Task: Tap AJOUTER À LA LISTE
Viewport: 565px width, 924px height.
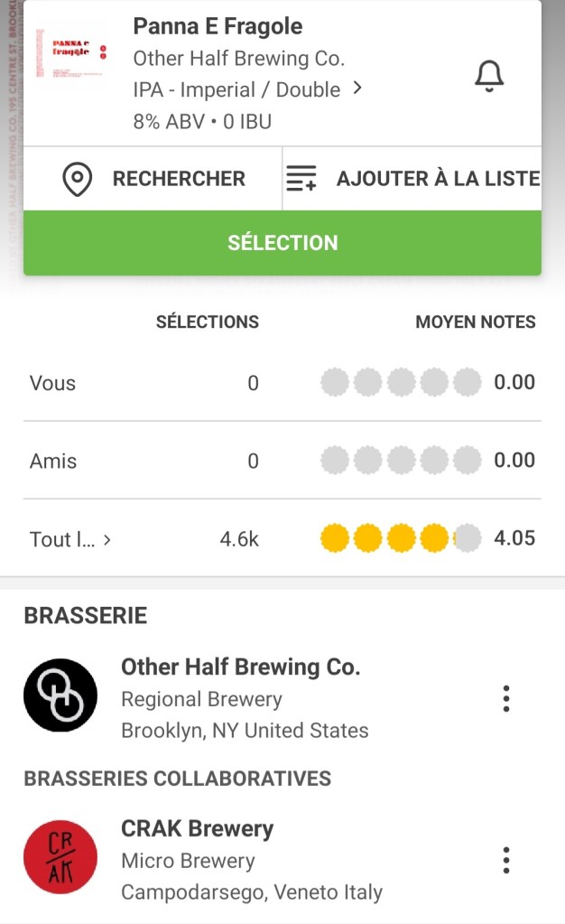Action: [x=437, y=179]
